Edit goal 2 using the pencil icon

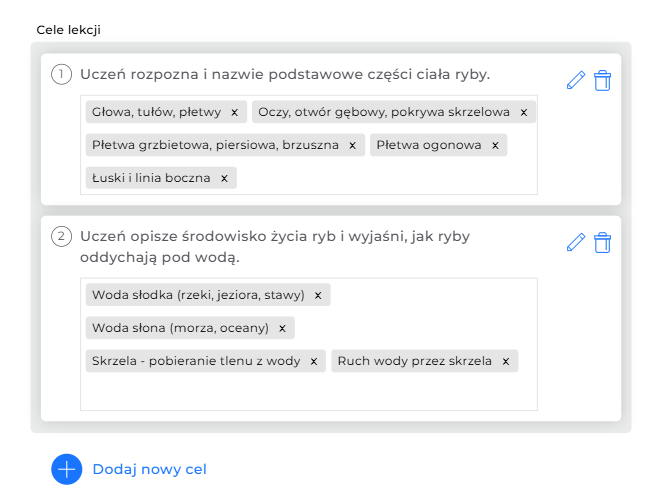click(575, 242)
